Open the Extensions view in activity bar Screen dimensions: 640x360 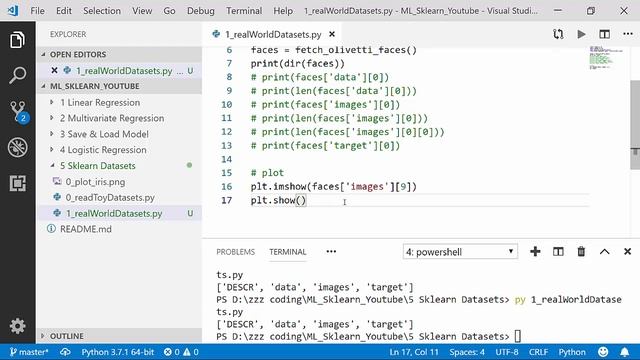click(x=18, y=183)
